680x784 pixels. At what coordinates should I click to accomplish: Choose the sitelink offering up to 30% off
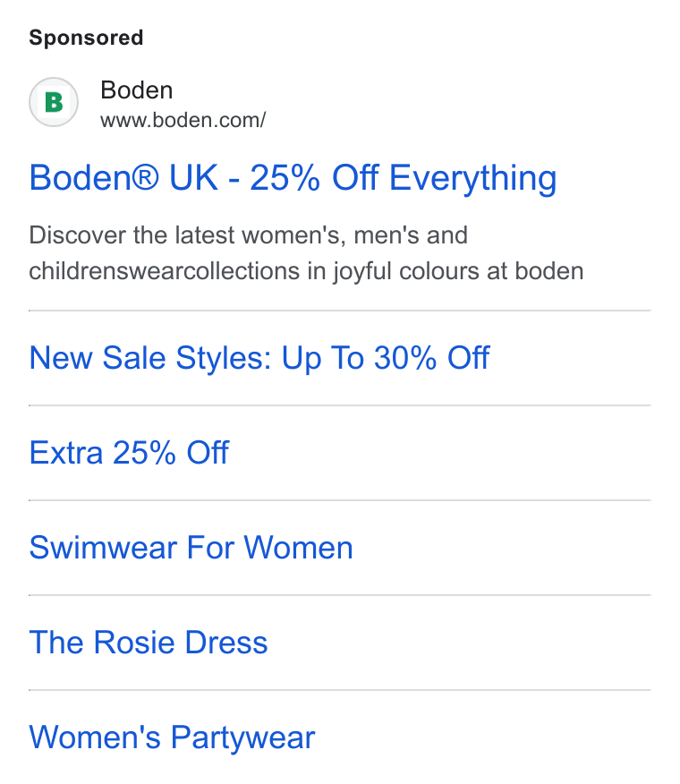click(259, 358)
